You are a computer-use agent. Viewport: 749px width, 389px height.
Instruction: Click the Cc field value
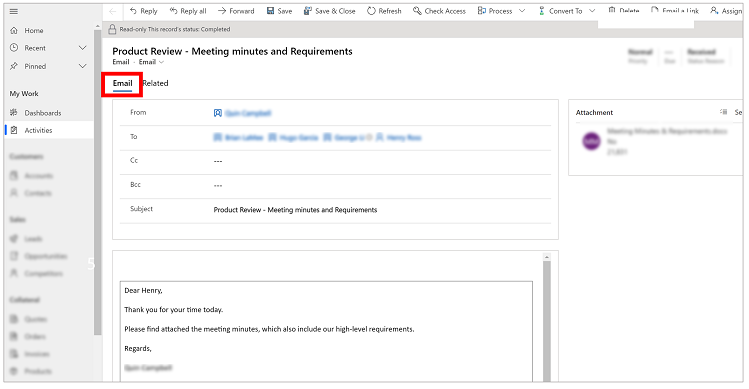[x=218, y=161]
